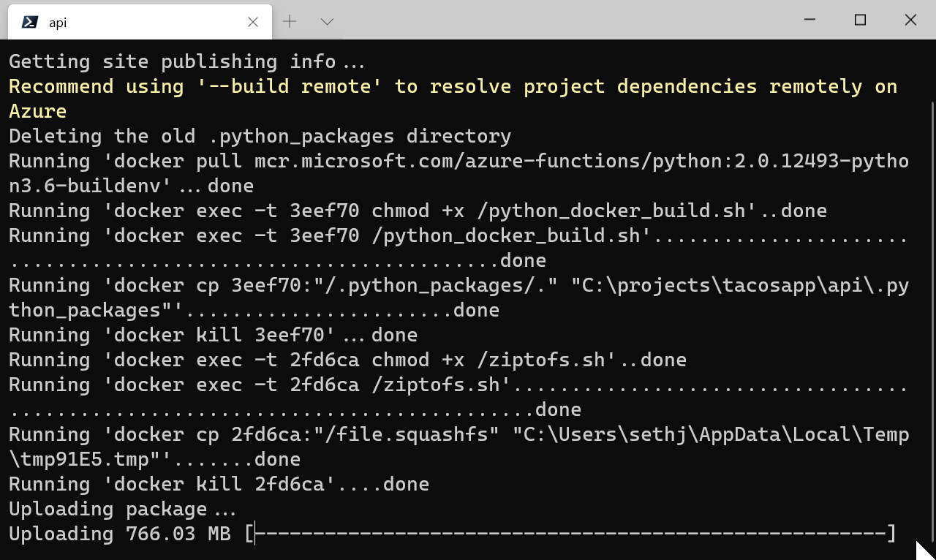Minimize the terminal window
936x560 pixels.
click(809, 20)
